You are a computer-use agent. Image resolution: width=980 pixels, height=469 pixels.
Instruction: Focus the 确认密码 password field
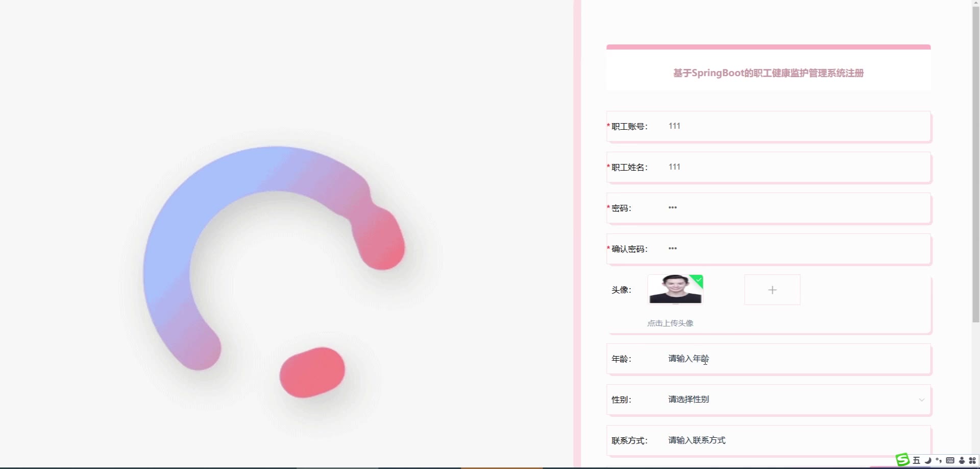point(796,249)
